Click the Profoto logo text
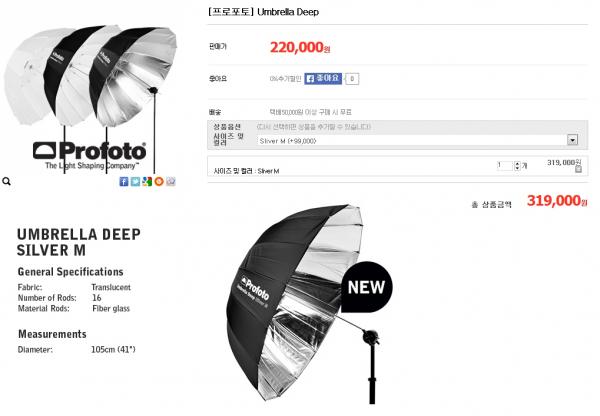 tap(90, 152)
